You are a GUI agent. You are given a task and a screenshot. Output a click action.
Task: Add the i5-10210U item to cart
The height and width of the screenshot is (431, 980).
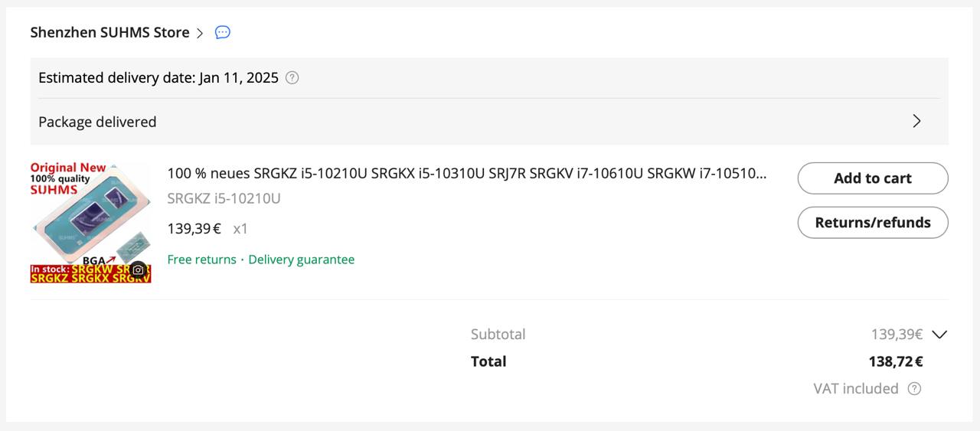pos(873,178)
